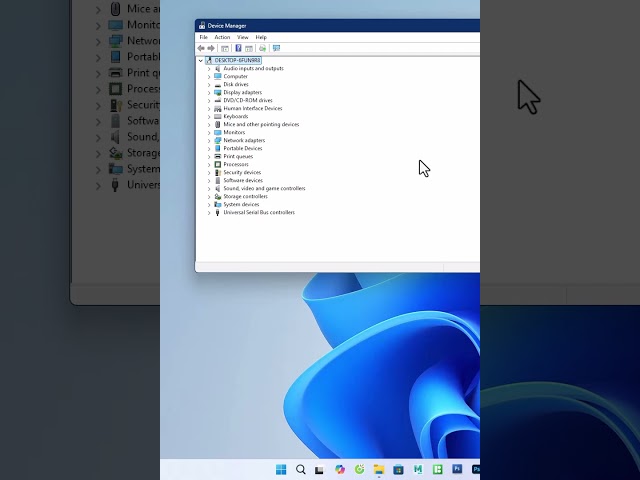Click the System devices category icon

(x=218, y=204)
